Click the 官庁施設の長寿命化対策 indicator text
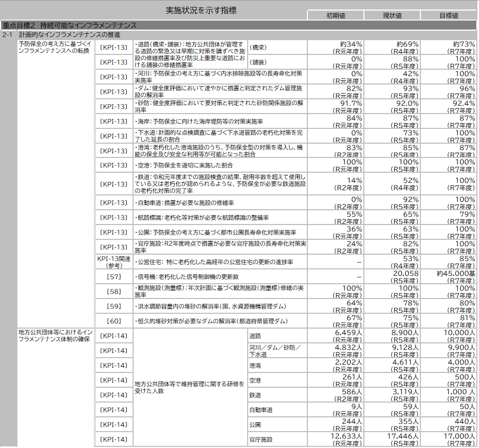479x448 pixels. point(220,247)
